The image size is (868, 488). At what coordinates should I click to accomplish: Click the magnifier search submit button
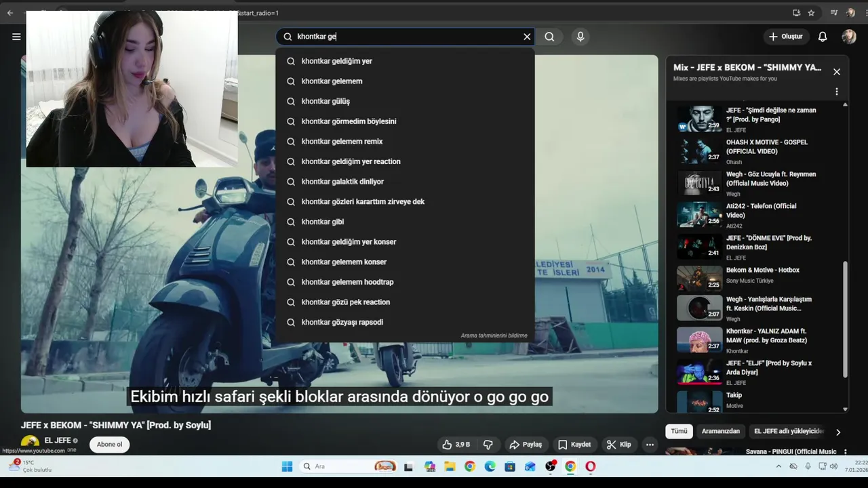tap(549, 37)
